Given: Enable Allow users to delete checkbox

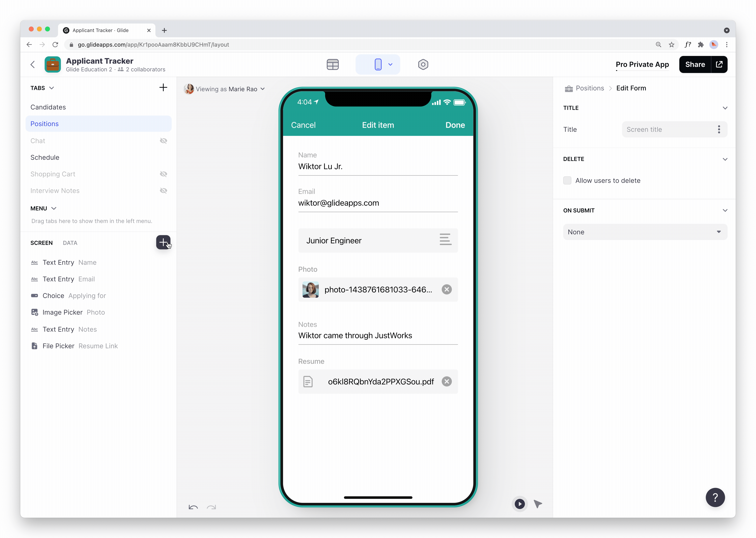Looking at the screenshot, I should click(x=567, y=181).
